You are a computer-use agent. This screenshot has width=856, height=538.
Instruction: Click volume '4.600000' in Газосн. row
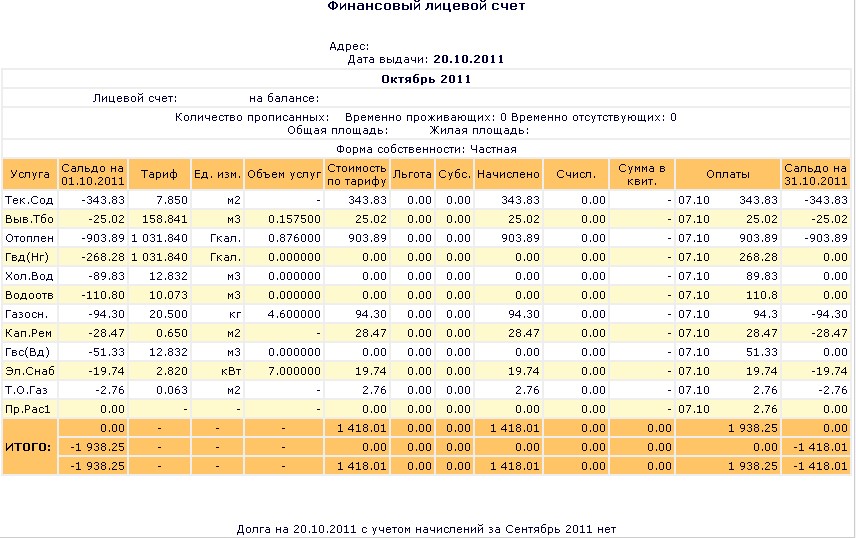tap(294, 314)
